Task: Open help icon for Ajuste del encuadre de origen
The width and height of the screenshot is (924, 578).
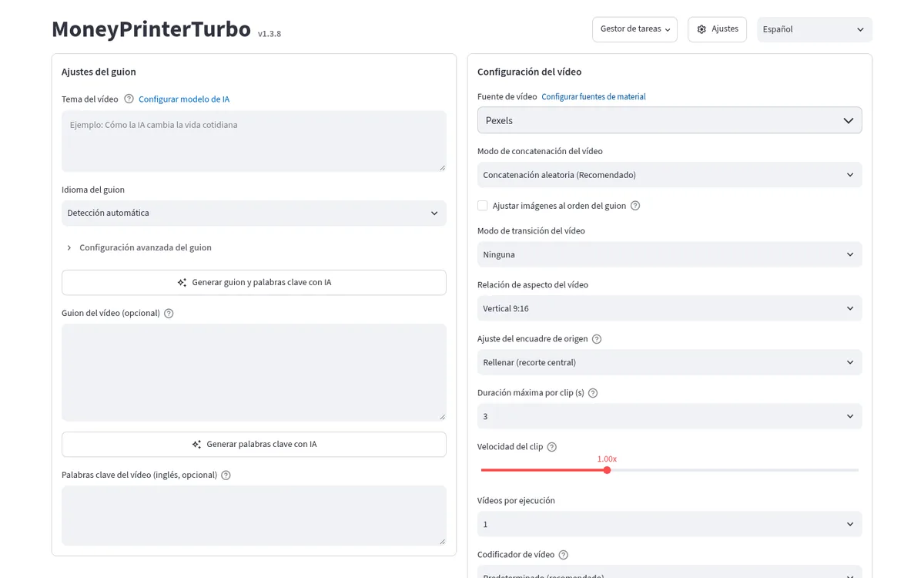Action: (597, 339)
